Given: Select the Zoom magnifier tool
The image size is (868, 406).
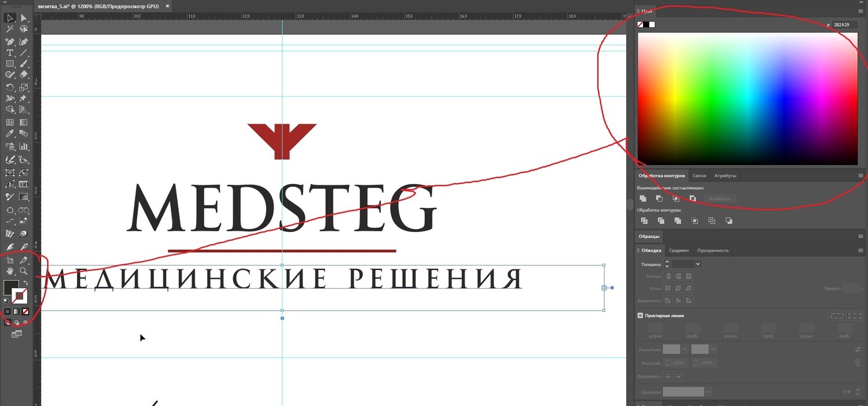Looking at the screenshot, I should 24,271.
